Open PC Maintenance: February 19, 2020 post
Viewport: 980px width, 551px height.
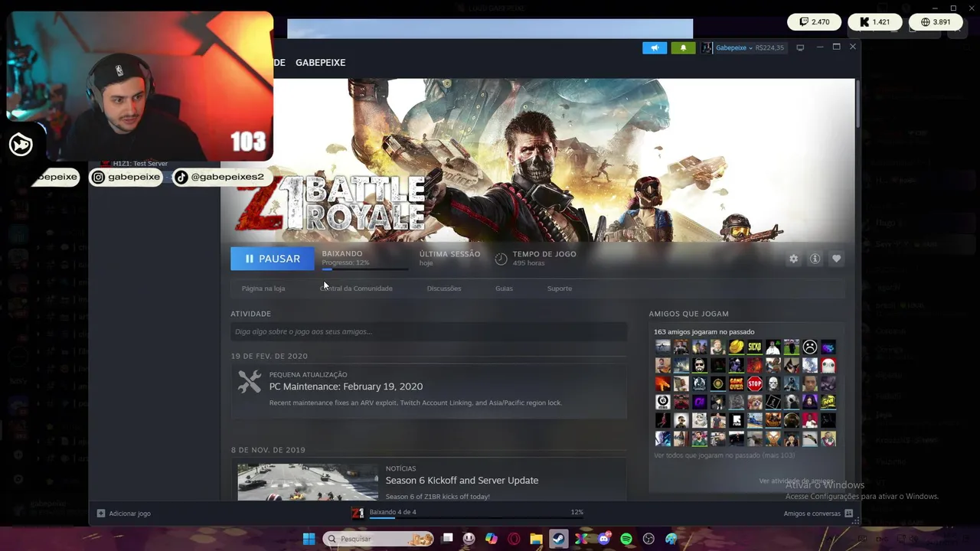coord(346,386)
